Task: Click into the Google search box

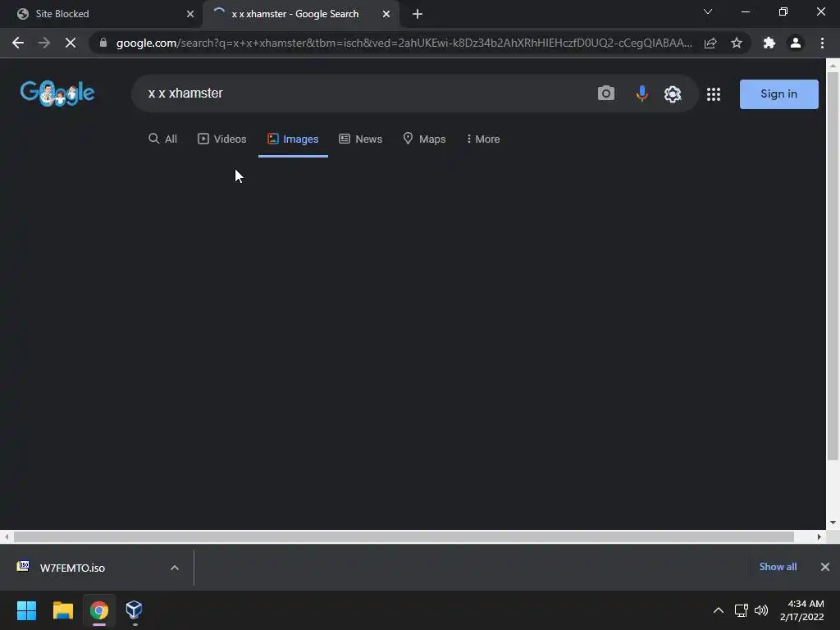Action: point(364,94)
